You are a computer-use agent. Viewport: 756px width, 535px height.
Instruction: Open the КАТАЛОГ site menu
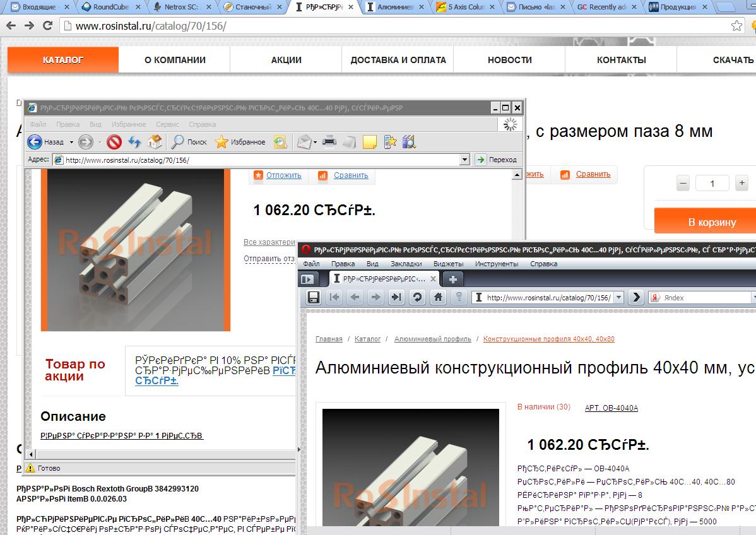(62, 60)
